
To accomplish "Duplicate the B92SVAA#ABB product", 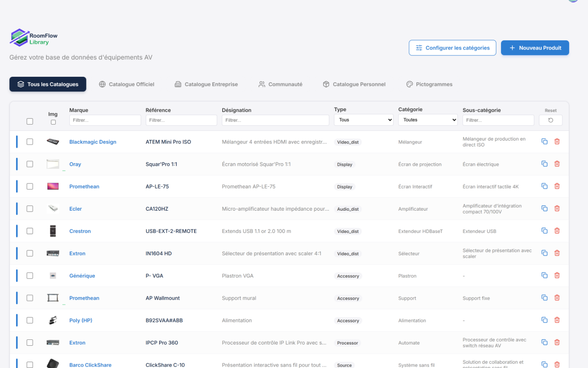I will [x=544, y=320].
